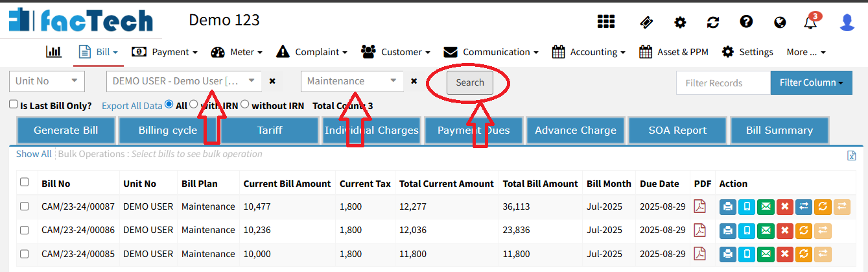Open the Payment menu
Image resolution: width=868 pixels, height=272 pixels.
pyautogui.click(x=165, y=52)
